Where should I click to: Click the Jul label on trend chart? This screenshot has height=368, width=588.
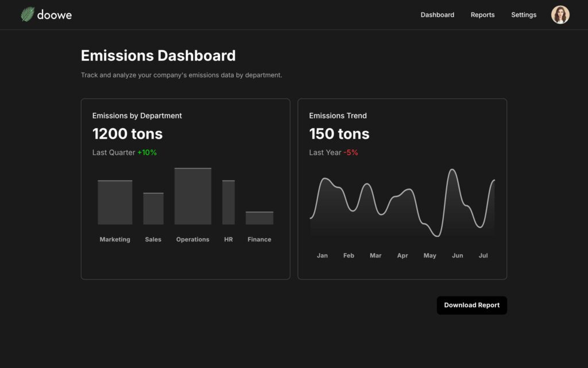(x=483, y=255)
